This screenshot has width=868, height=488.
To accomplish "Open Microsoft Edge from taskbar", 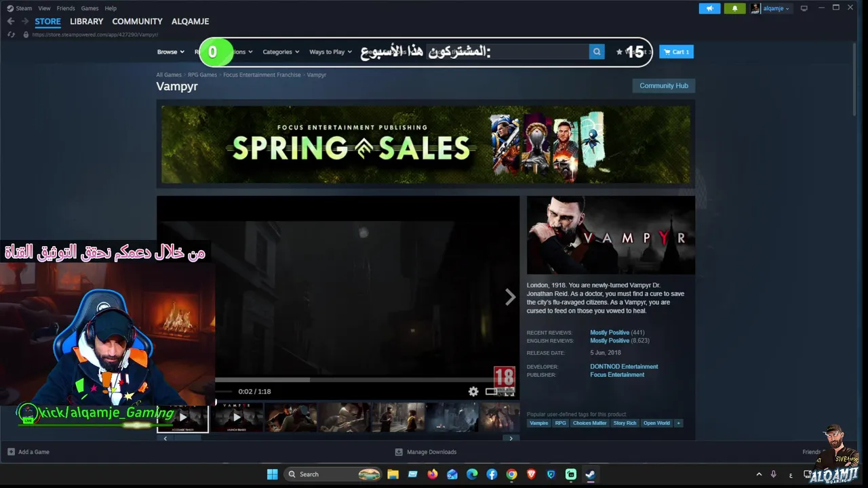I will tap(472, 474).
